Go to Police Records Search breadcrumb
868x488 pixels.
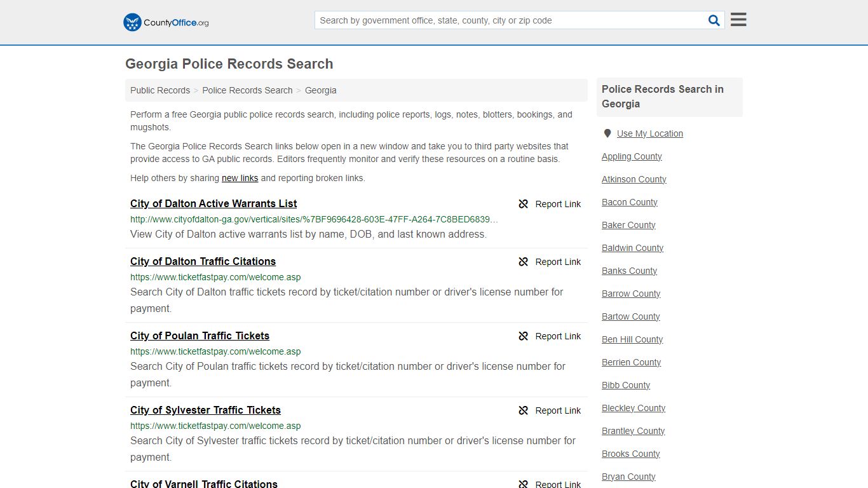[247, 90]
